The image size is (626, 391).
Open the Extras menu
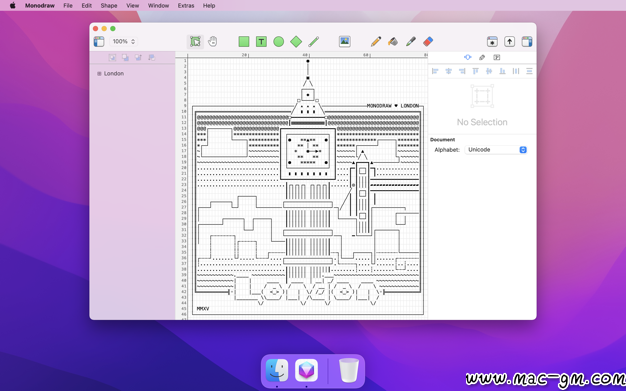tap(186, 6)
